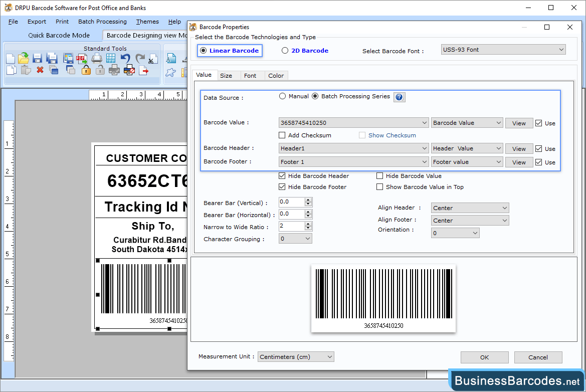Expand the Footer value column dropdown

click(x=467, y=162)
